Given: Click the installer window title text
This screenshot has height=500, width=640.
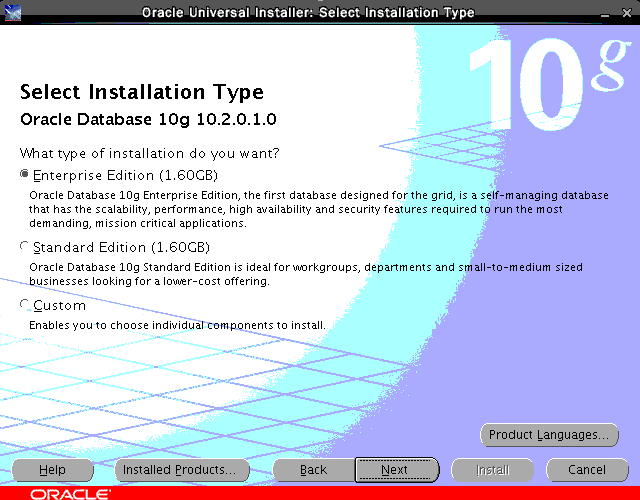Looking at the screenshot, I should coord(308,13).
